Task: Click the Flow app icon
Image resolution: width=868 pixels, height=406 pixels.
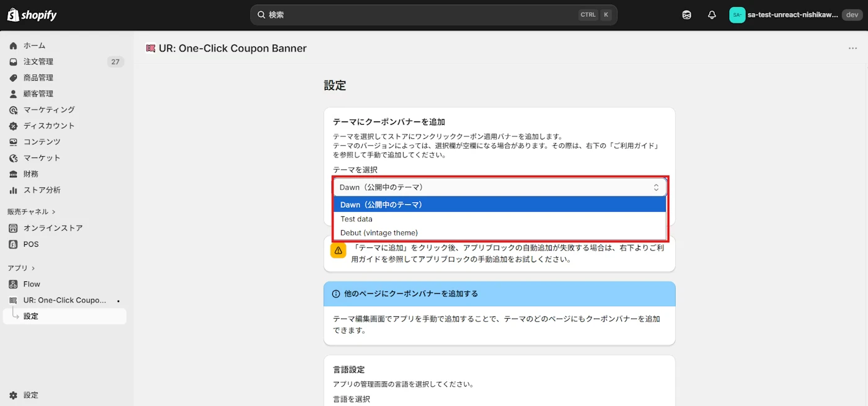Action: (13, 285)
